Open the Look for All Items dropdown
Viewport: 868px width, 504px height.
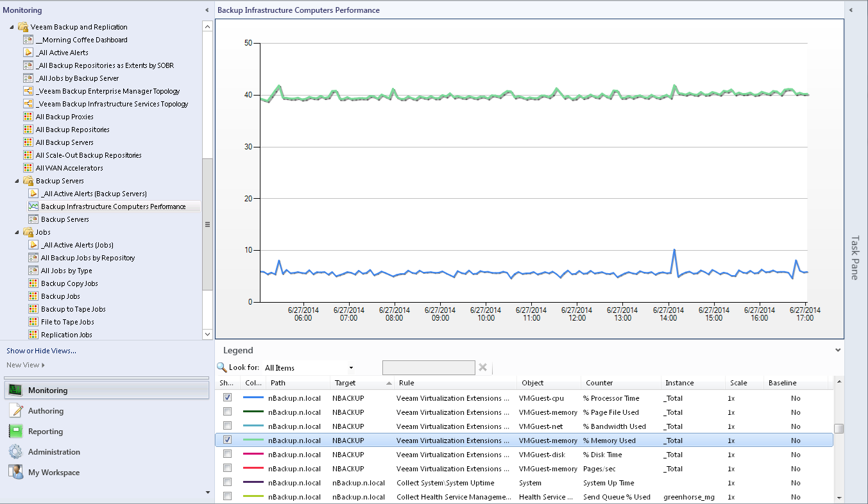(351, 368)
